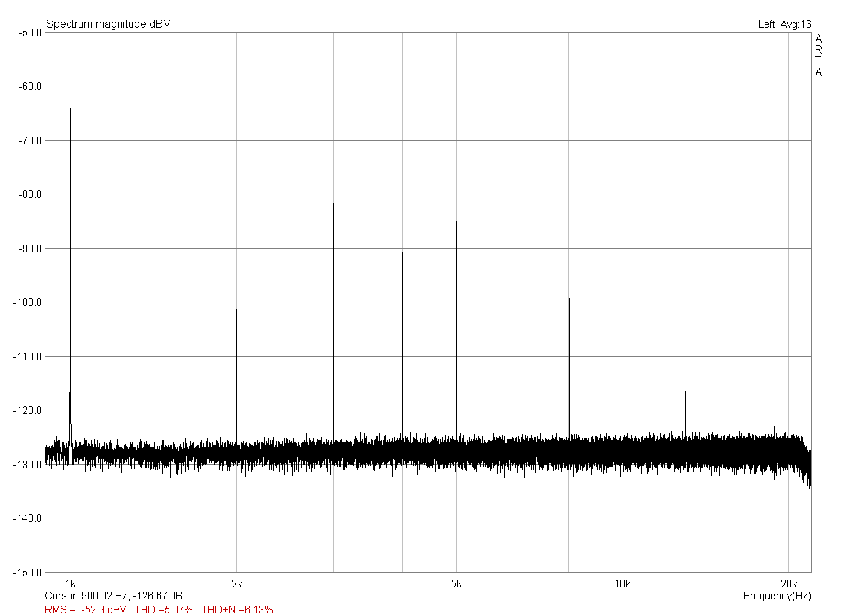The image size is (856, 616).
Task: Click the 2k frequency axis label
Action: coord(237,583)
